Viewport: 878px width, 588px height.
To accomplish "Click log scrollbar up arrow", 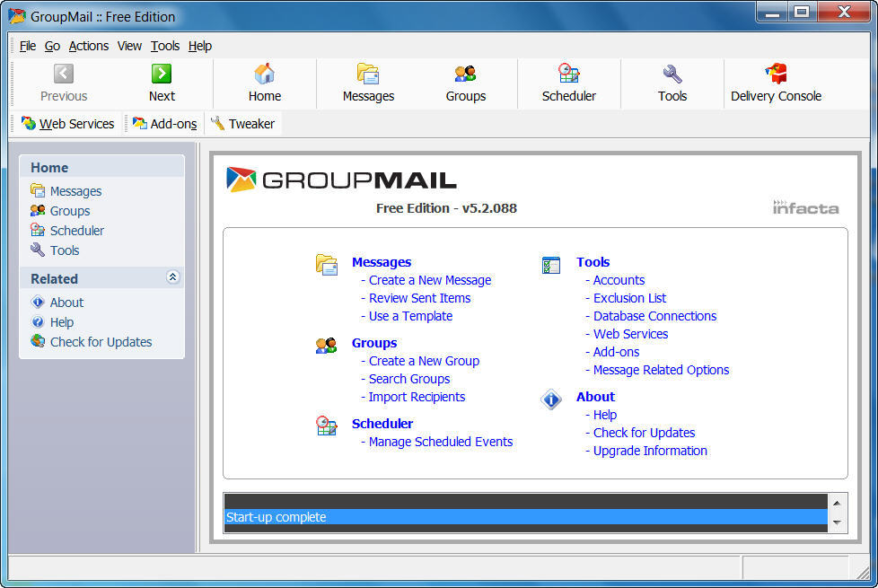I will (x=837, y=503).
